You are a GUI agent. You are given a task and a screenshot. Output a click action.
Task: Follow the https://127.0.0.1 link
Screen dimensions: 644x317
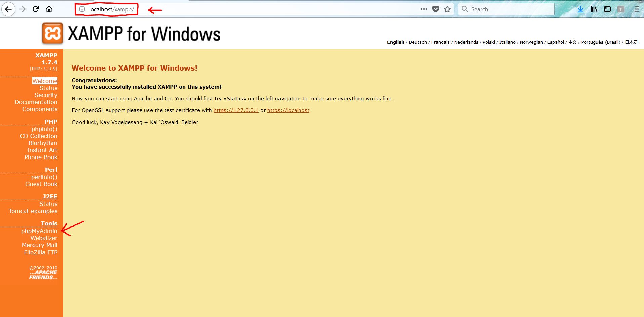tap(236, 110)
